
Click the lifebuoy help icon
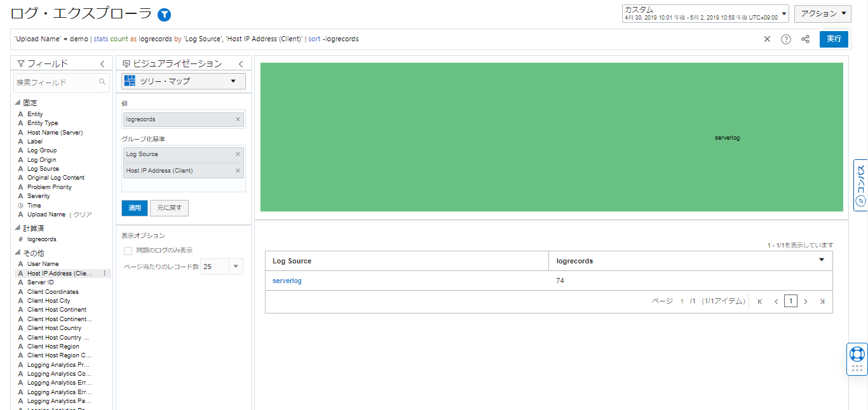point(857,354)
